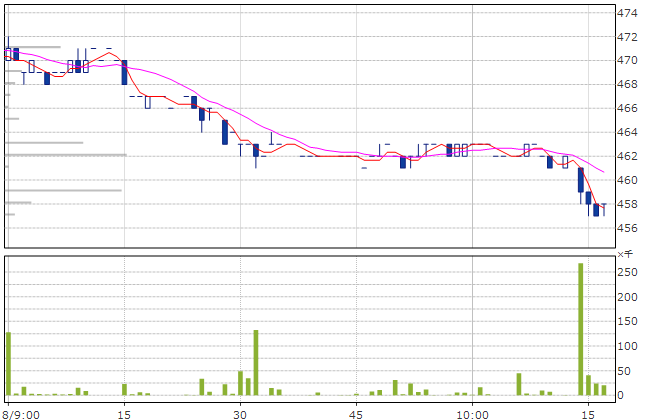Click the 474 price axis label
660x420 pixels.
[x=628, y=13]
